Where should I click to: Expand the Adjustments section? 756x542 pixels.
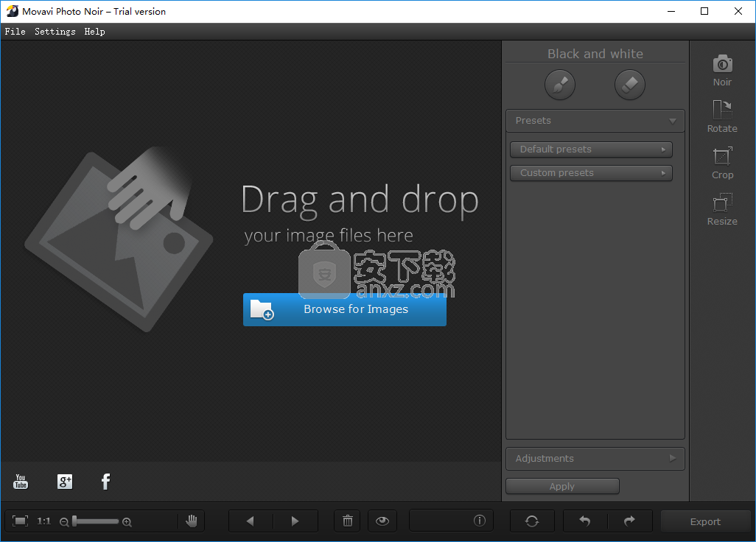point(595,458)
